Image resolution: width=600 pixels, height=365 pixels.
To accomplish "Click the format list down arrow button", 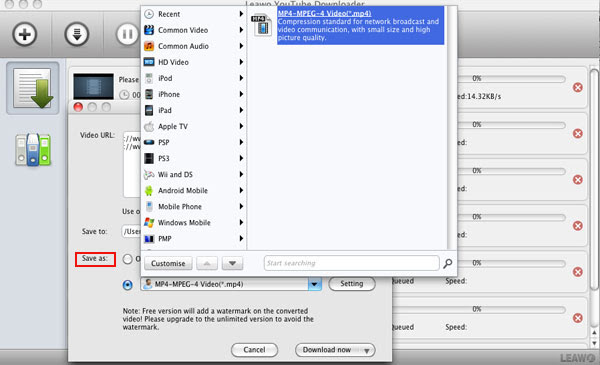I will coord(232,263).
